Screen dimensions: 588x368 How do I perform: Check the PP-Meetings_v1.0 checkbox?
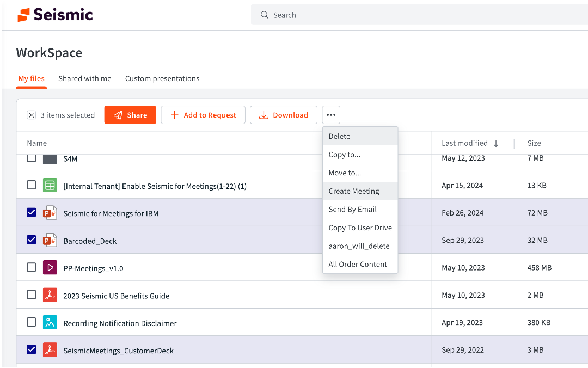[x=32, y=267]
